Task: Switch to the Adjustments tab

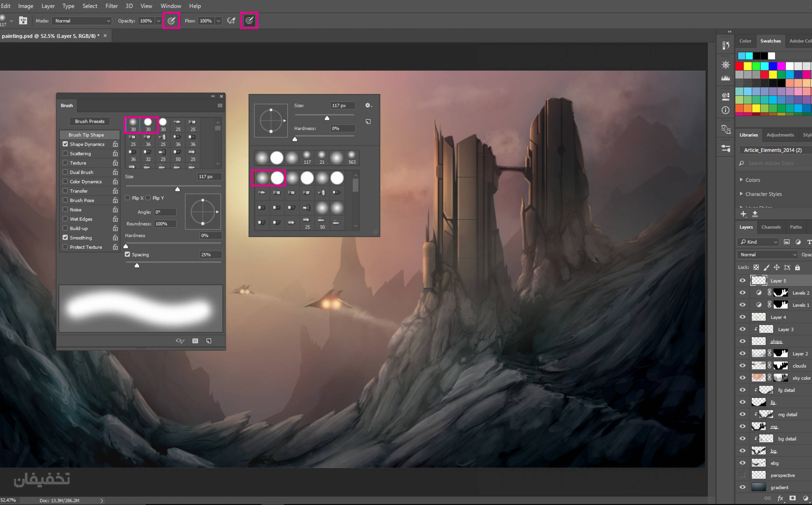Action: pos(780,135)
